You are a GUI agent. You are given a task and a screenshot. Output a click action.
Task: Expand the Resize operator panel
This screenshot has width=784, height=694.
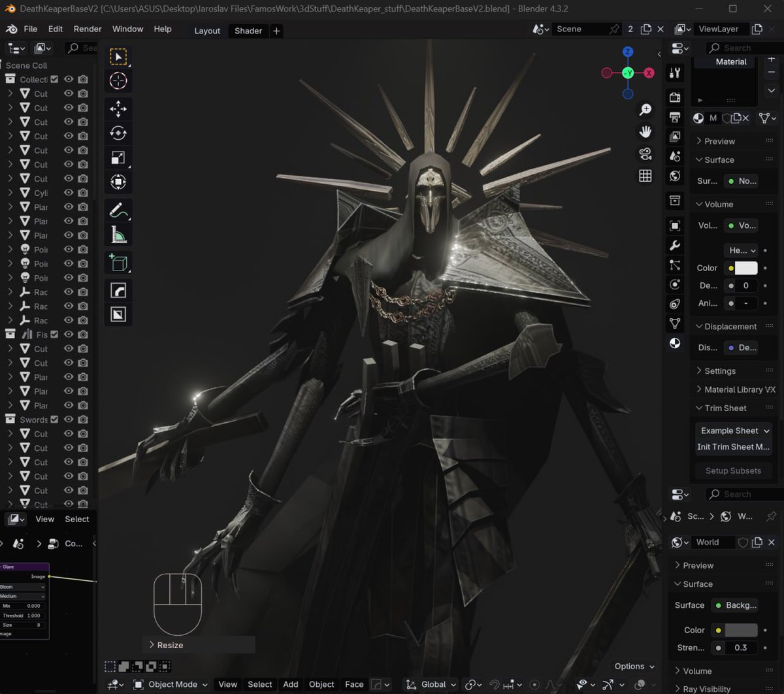click(x=167, y=645)
